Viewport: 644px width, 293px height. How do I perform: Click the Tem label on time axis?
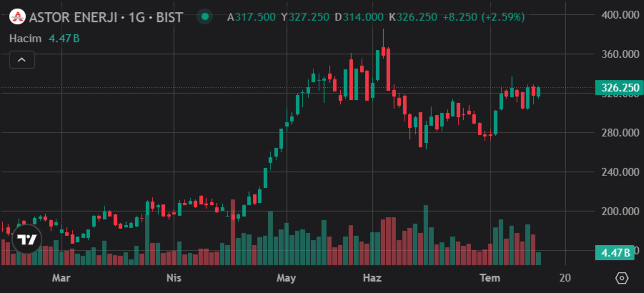pyautogui.click(x=489, y=278)
